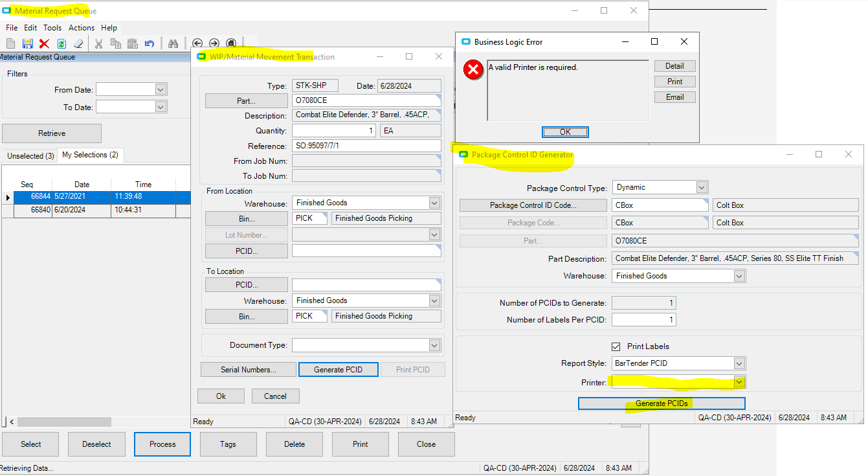Click the New document toolbar icon
Viewport: 868px width, 476px height.
[10, 43]
